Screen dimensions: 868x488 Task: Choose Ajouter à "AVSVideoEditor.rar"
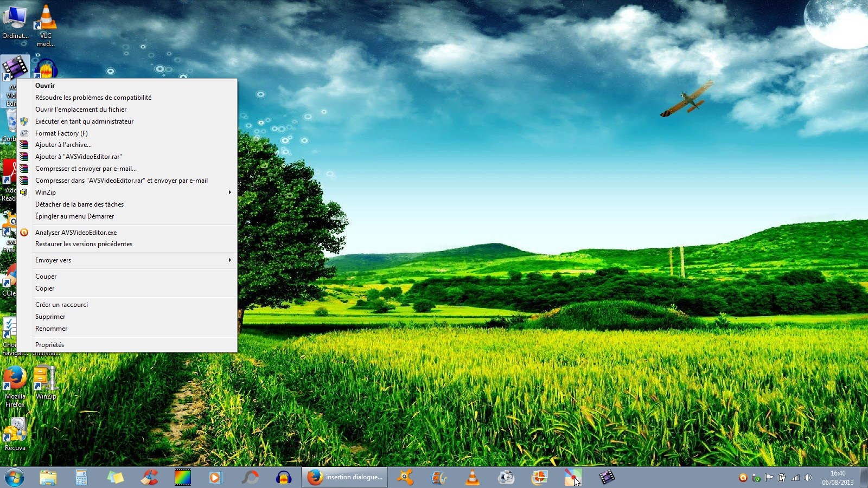(x=127, y=157)
